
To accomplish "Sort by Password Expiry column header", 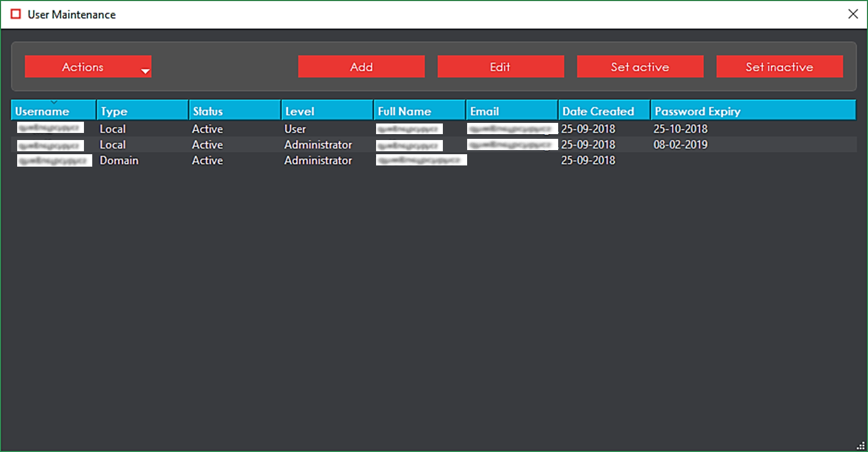I will [753, 111].
